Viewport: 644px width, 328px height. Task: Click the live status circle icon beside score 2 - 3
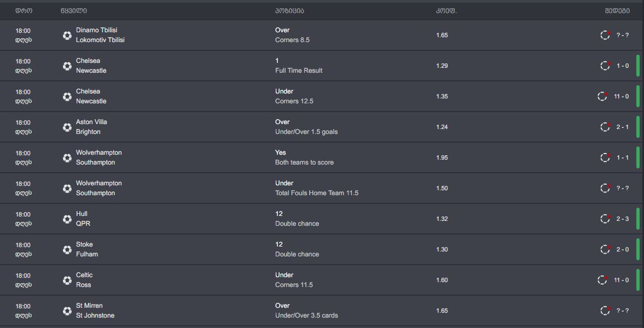(605, 219)
